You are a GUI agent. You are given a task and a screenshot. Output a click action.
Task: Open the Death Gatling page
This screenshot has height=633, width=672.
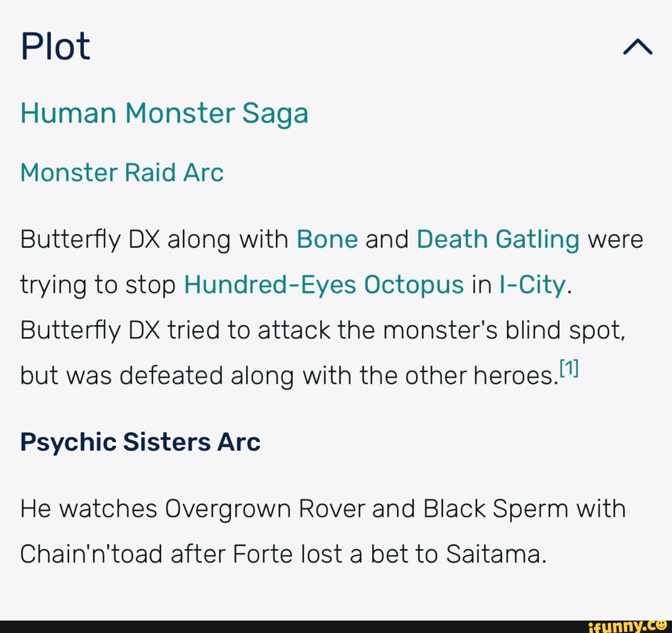[497, 239]
